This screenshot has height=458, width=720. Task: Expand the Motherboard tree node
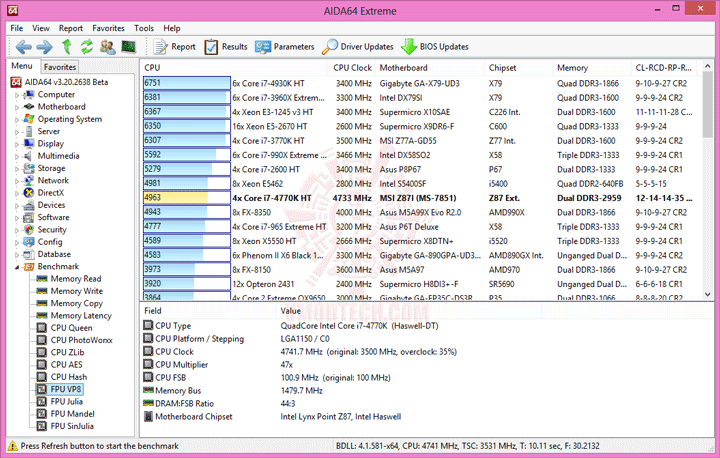(x=17, y=107)
